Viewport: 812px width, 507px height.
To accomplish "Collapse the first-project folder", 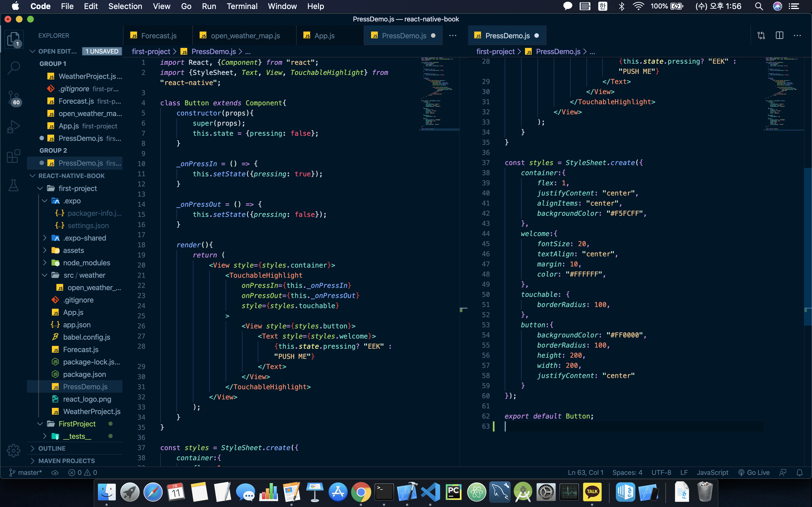I will pyautogui.click(x=77, y=188).
